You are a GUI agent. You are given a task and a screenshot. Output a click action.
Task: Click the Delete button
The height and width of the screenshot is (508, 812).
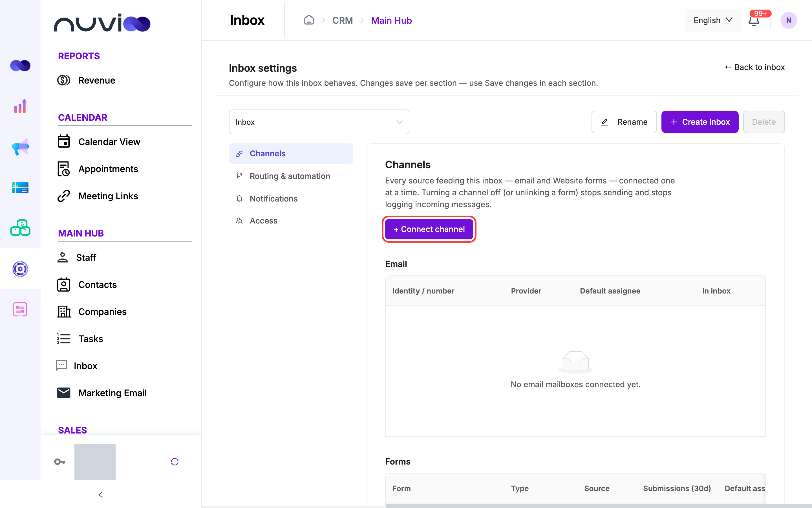(x=764, y=122)
